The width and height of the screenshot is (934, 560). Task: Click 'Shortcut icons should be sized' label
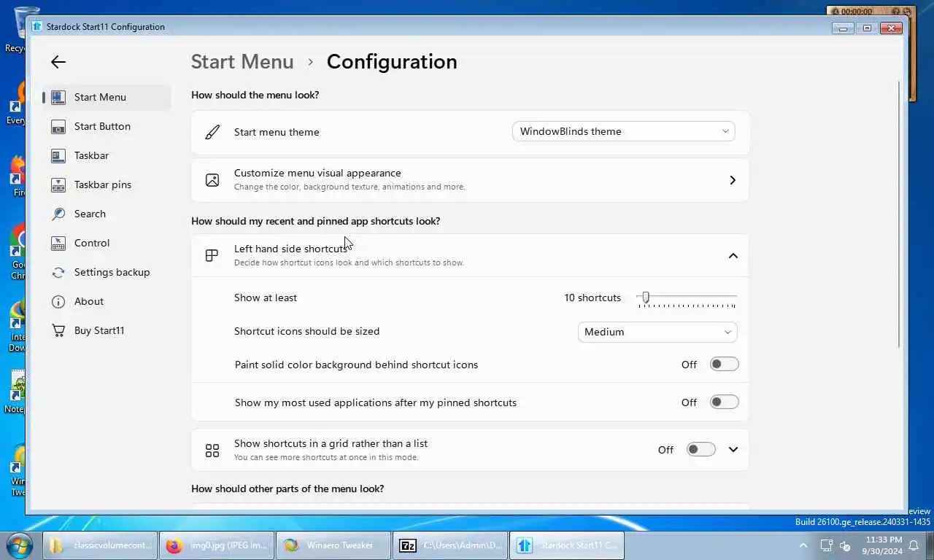(306, 331)
